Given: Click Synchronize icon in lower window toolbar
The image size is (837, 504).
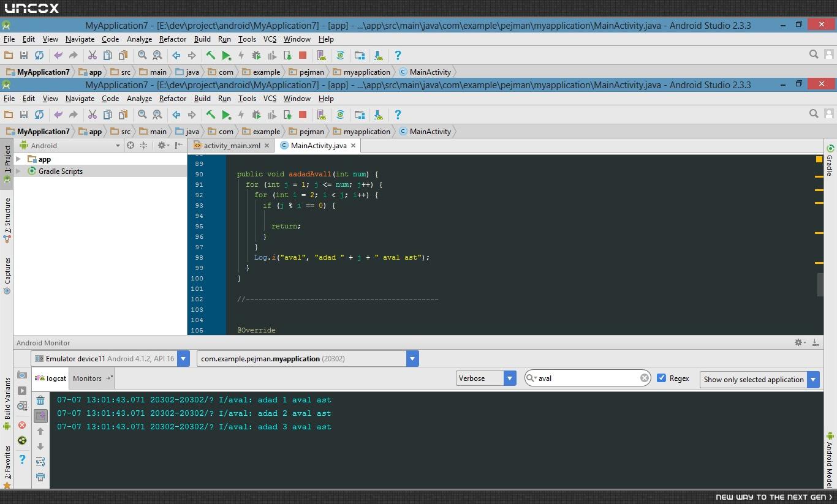Looking at the screenshot, I should pos(39,115).
